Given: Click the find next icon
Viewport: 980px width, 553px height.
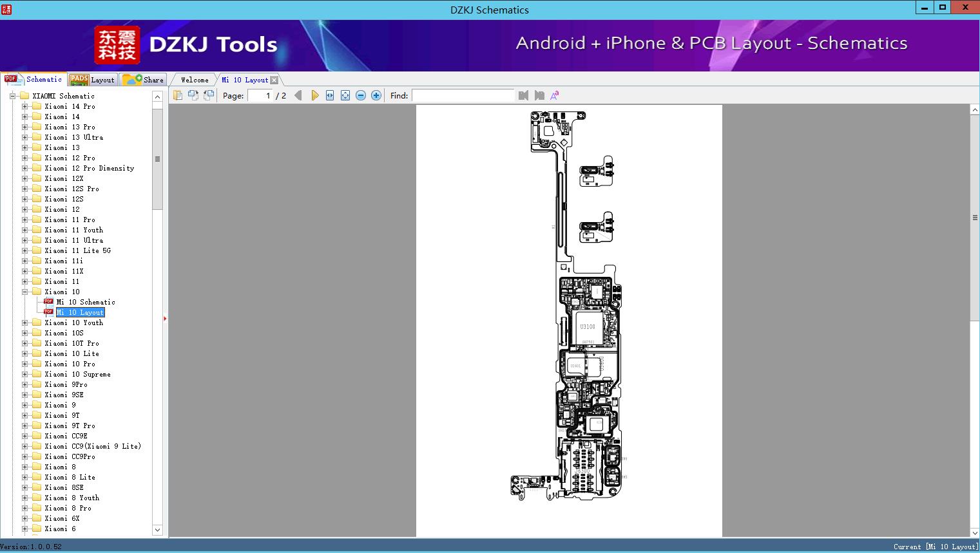Looking at the screenshot, I should pyautogui.click(x=539, y=95).
